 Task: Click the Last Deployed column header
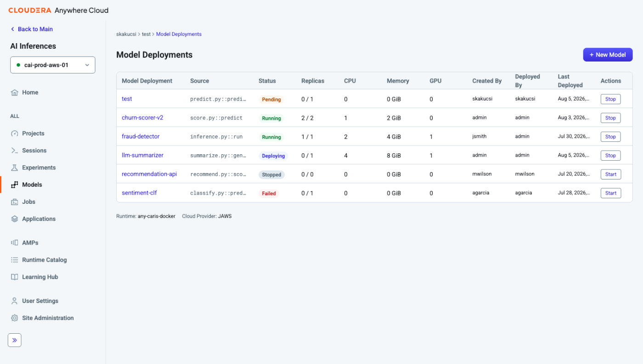[x=570, y=81]
